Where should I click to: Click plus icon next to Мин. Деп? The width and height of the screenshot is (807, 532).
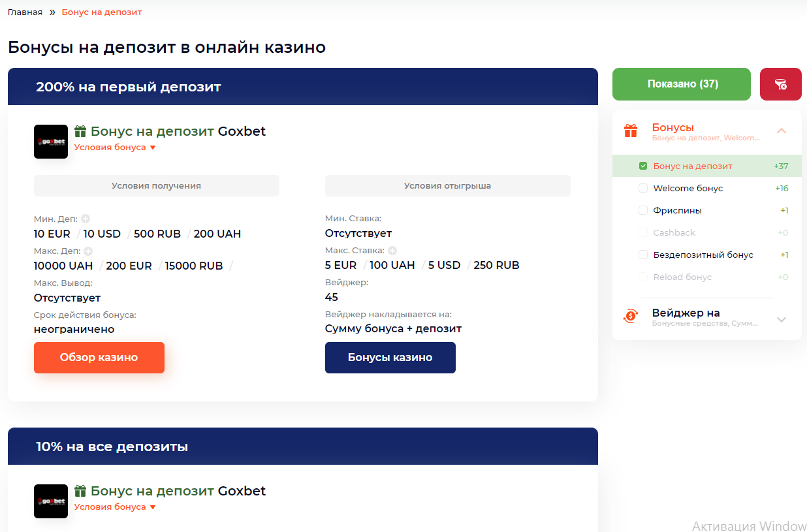86,219
